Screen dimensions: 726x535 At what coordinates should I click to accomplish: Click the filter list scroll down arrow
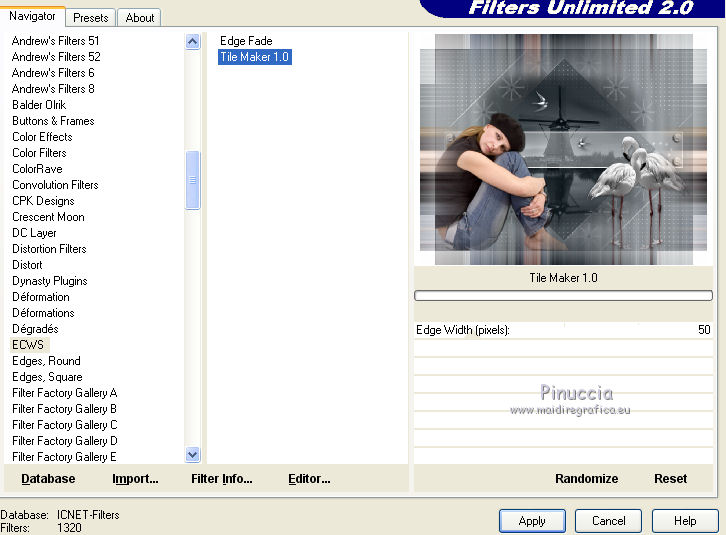click(193, 454)
